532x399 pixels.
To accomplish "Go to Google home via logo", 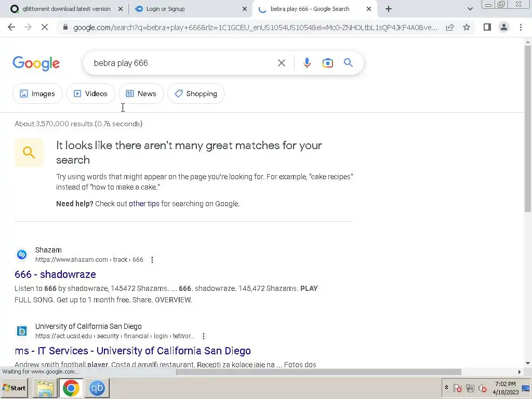I will (36, 63).
